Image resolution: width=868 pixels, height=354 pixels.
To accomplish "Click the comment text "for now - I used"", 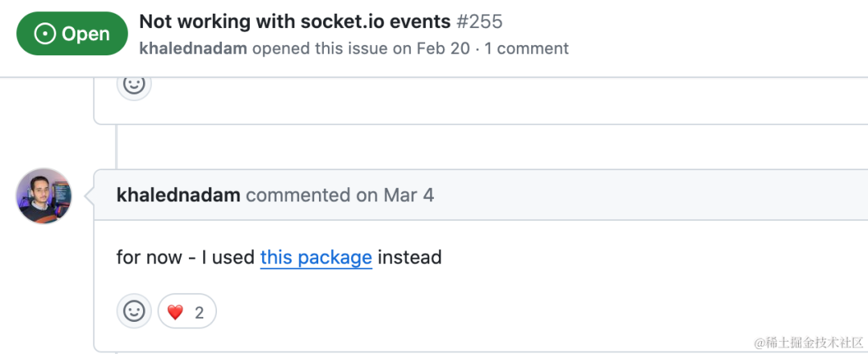I will (x=186, y=258).
